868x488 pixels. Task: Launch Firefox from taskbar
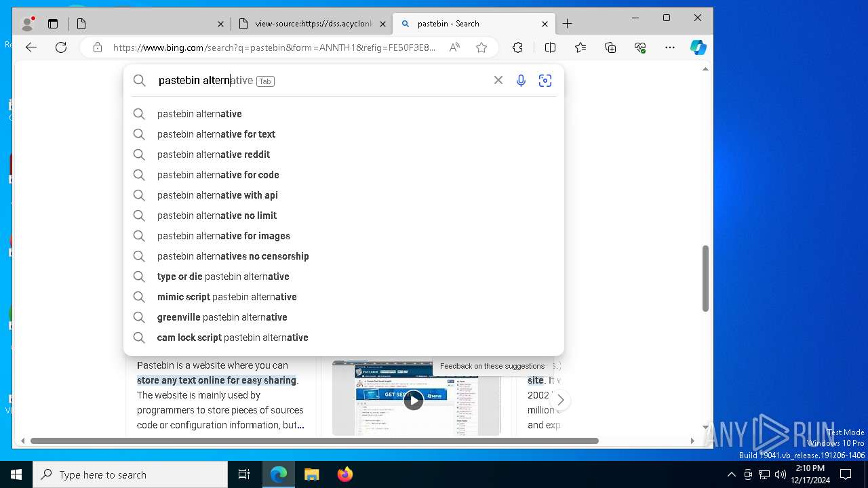(344, 474)
